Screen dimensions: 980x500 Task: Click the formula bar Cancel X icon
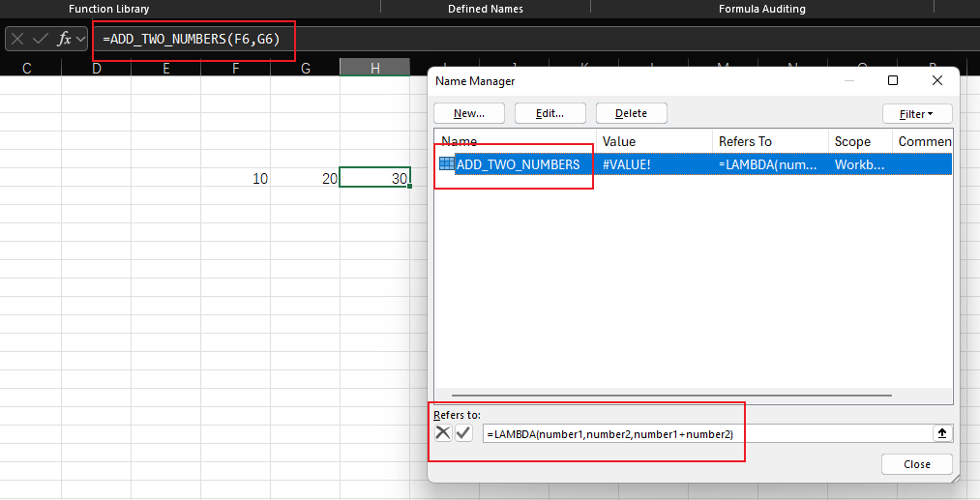tap(17, 39)
